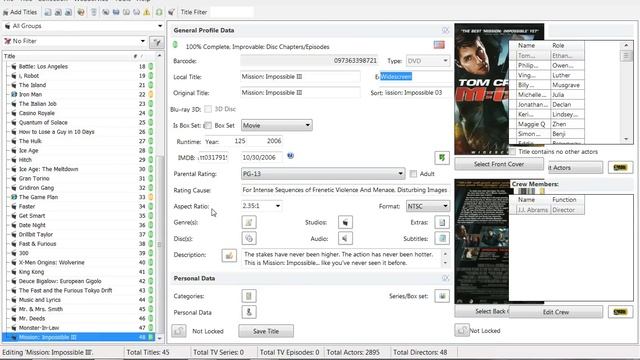Image resolution: width=640 pixels, height=360 pixels.
Task: Click the yellow warning triangle toolbar icon
Action: click(147, 12)
